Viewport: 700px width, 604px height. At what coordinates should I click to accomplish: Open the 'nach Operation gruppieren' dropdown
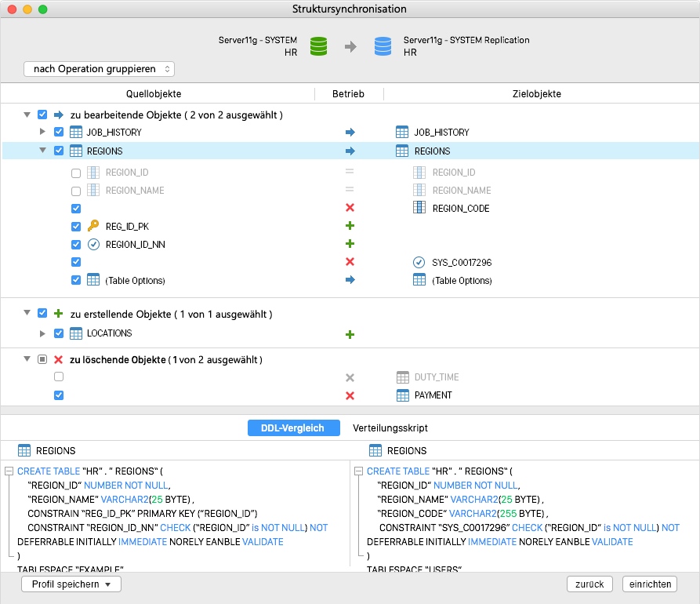pyautogui.click(x=99, y=69)
